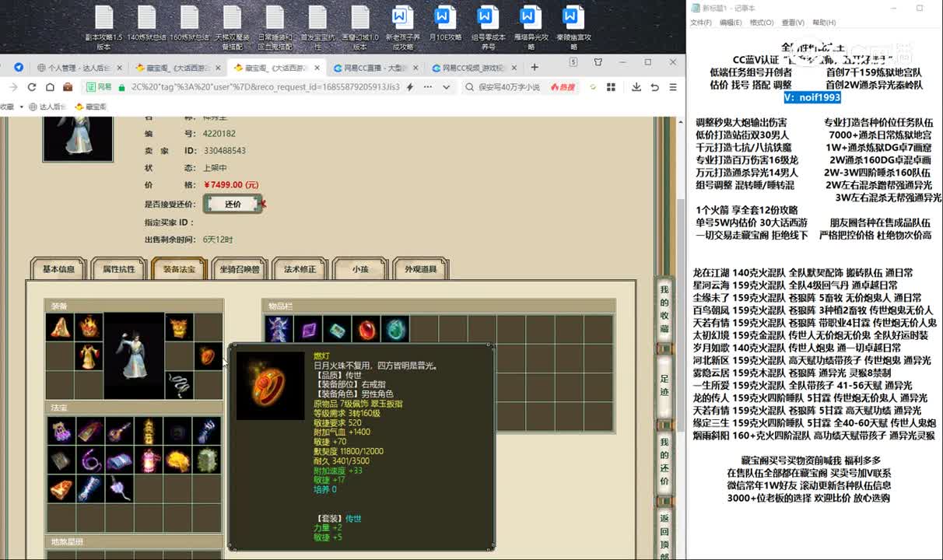Viewport: 943px width, 560px height.
Task: Open 坐骑召唤兽 tab
Action: pos(240,269)
